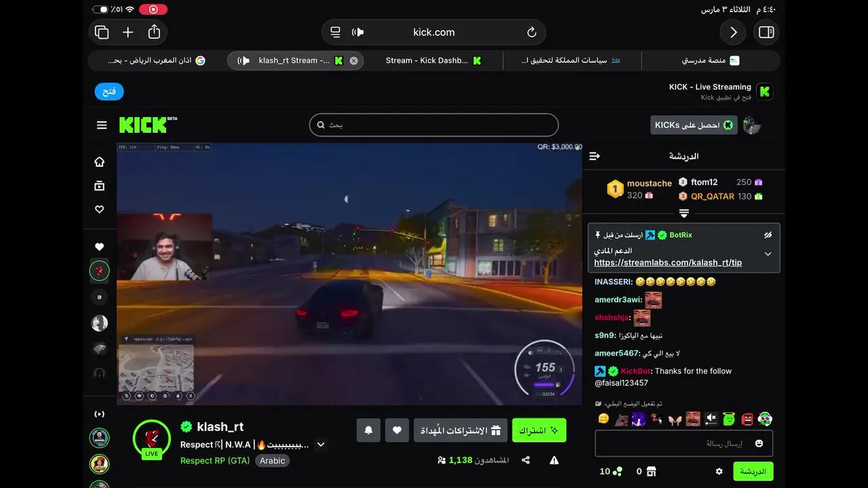Viewport: 868px width, 488px height.
Task: Click ameer5467 username in chat
Action: pyautogui.click(x=617, y=353)
